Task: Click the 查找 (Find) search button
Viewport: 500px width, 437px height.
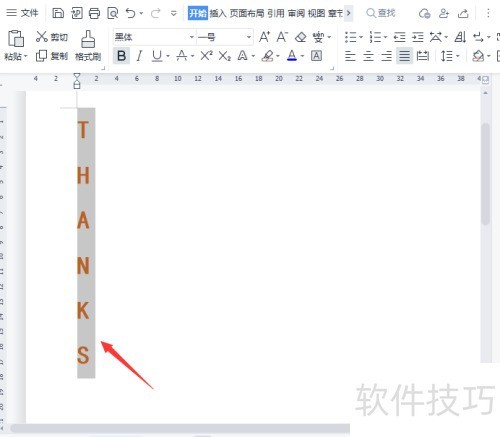Action: click(x=381, y=13)
